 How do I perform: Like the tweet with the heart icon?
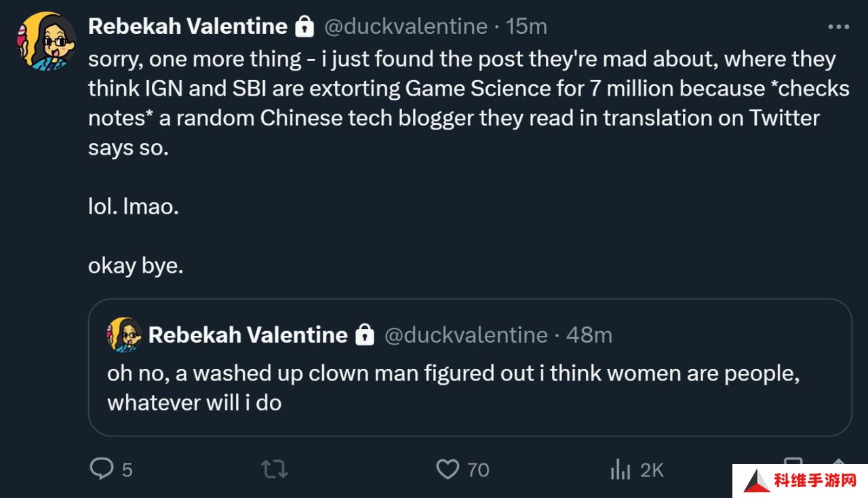[x=448, y=470]
